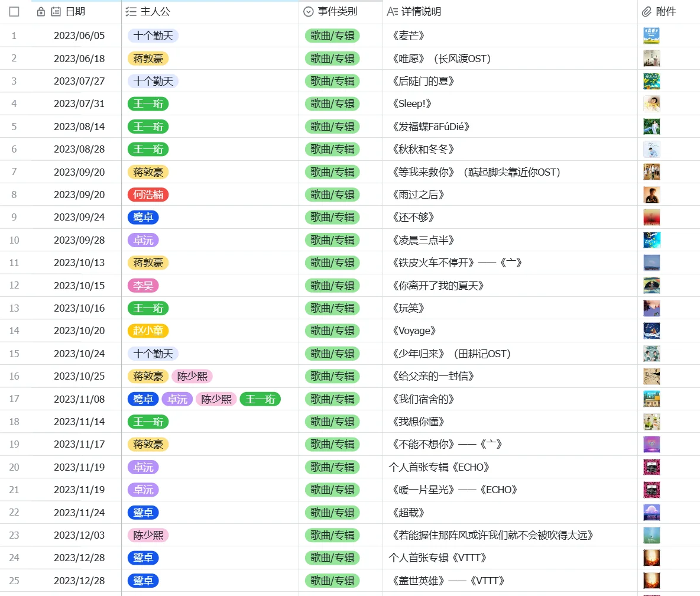Tick the select-all checkbox in header
This screenshot has height=596, width=700.
[x=14, y=12]
